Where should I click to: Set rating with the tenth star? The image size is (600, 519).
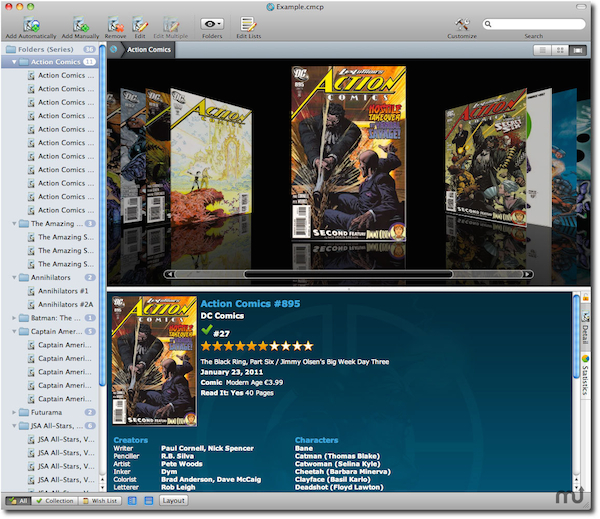308,346
